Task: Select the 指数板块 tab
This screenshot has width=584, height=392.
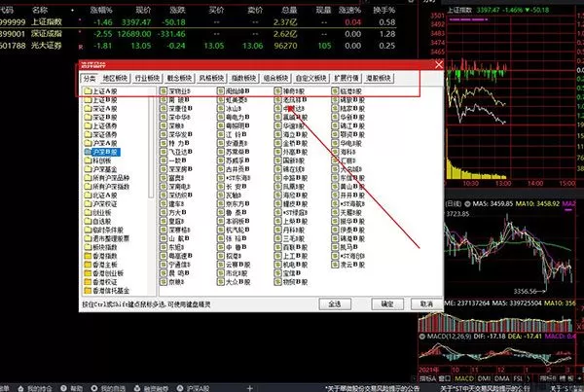Action: 244,78
